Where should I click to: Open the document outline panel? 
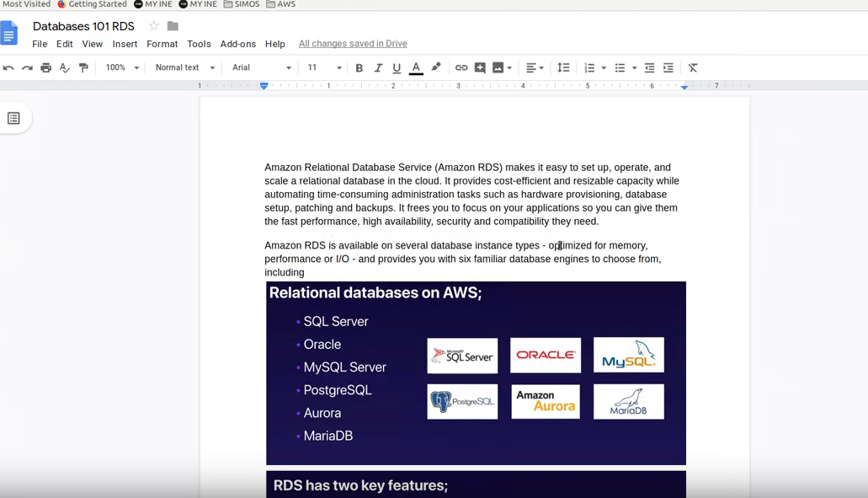[x=14, y=119]
